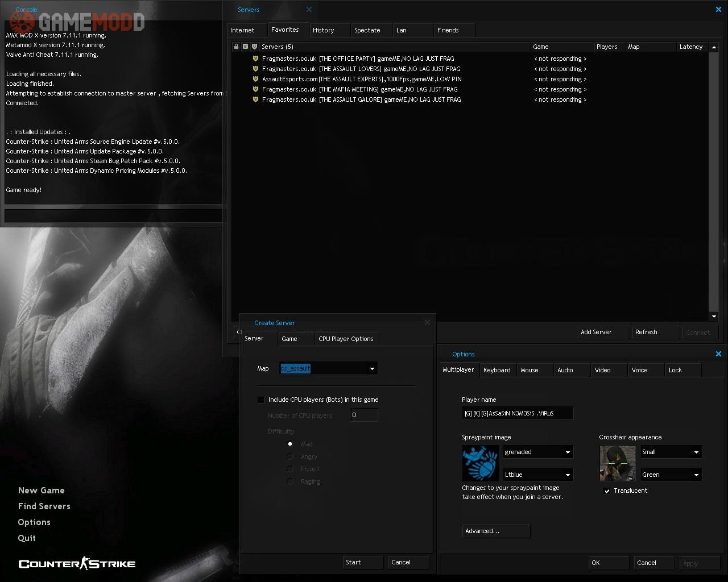Open the crosshair size dropdown showing Small
Image resolution: width=728 pixels, height=582 pixels.
[696, 452]
